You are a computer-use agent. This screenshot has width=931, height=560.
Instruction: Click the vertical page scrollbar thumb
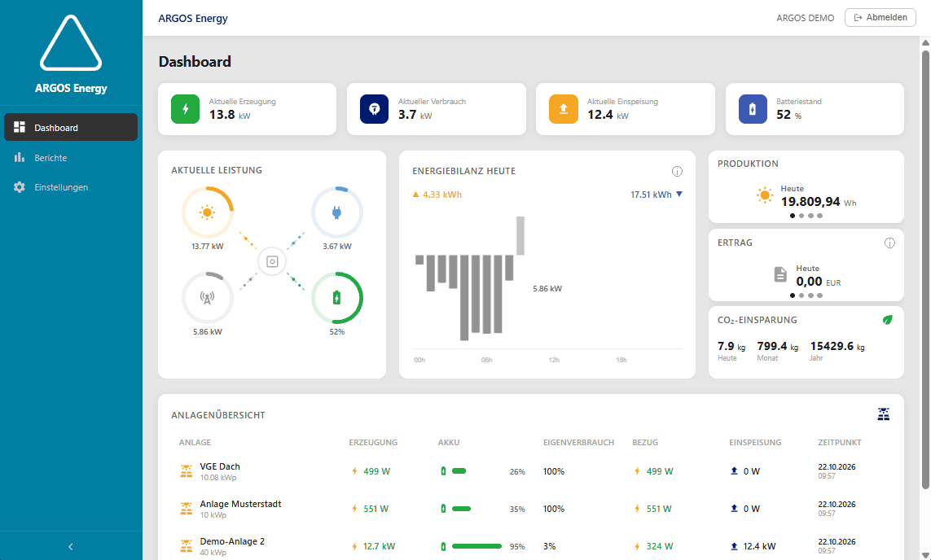925,270
